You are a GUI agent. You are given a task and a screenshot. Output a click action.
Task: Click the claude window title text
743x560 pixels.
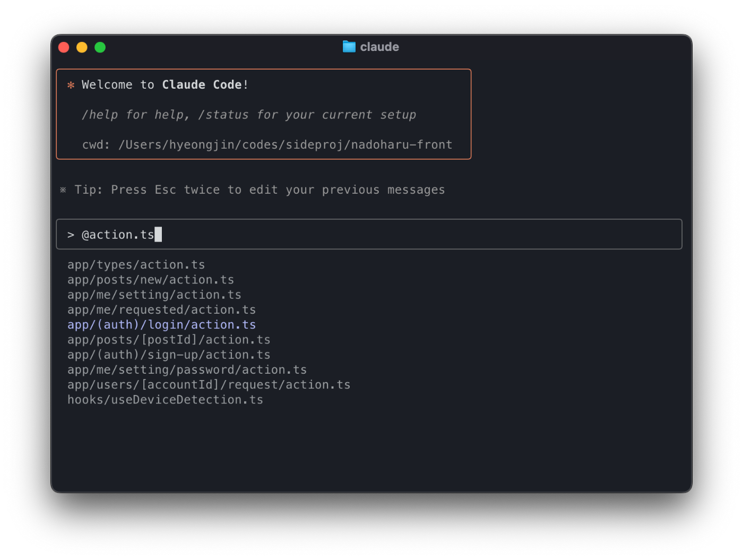[x=379, y=47]
